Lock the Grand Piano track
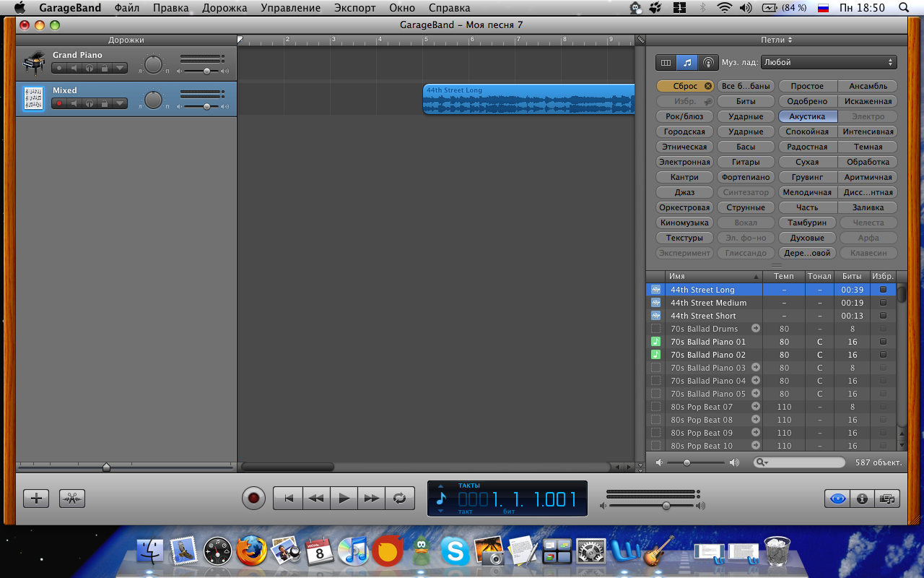 105,69
